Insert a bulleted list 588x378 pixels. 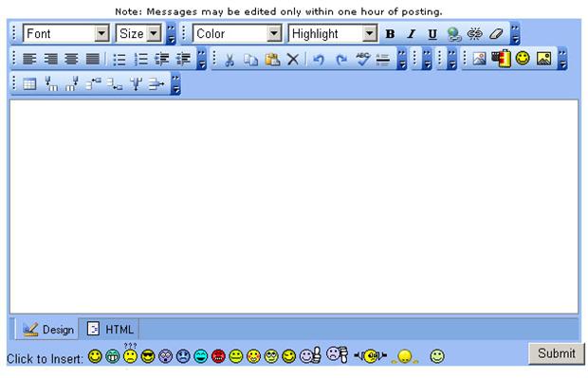119,59
